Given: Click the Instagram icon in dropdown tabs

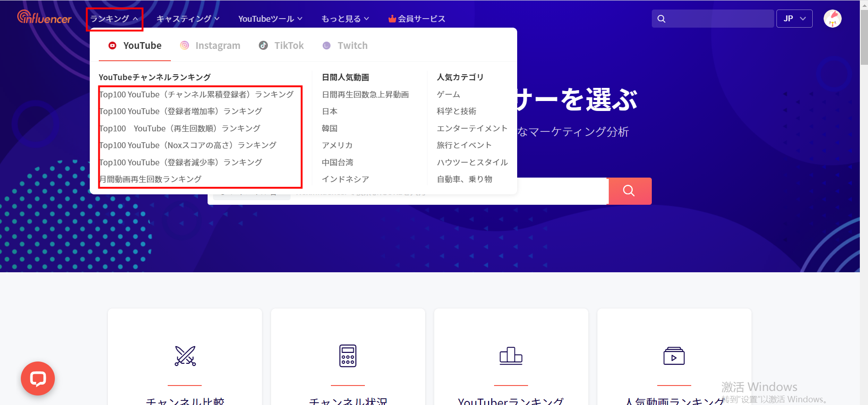Looking at the screenshot, I should 184,45.
